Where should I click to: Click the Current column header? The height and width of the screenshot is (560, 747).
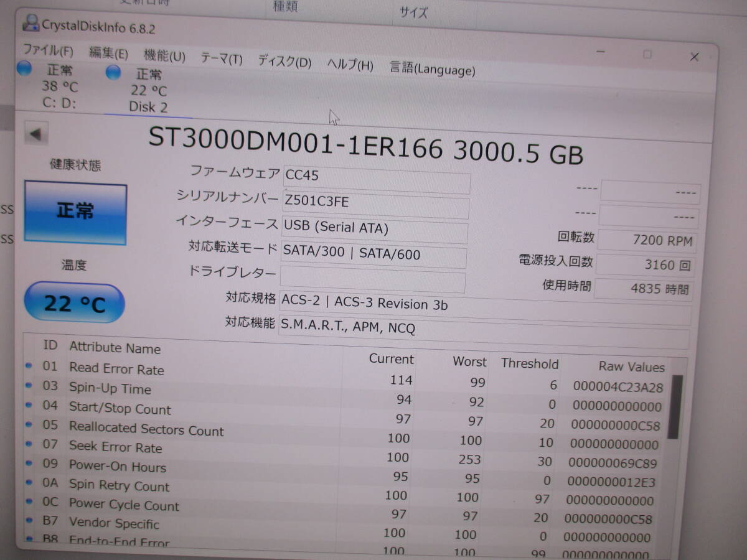tap(391, 359)
